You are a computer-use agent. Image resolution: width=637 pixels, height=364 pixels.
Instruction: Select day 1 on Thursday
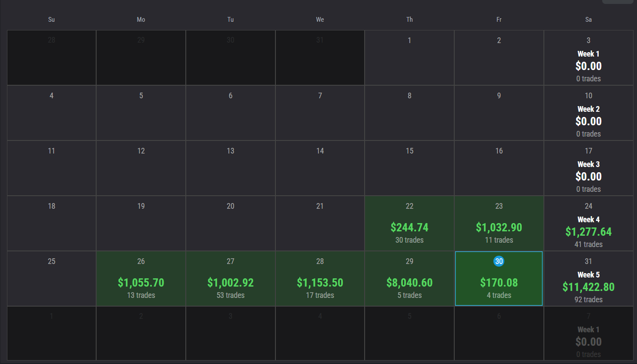click(409, 58)
